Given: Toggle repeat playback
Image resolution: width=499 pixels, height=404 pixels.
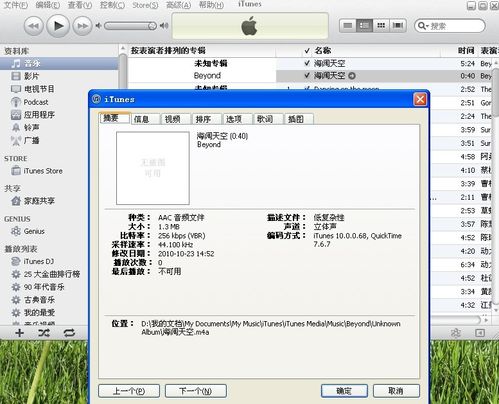Looking at the screenshot, I should [69, 333].
